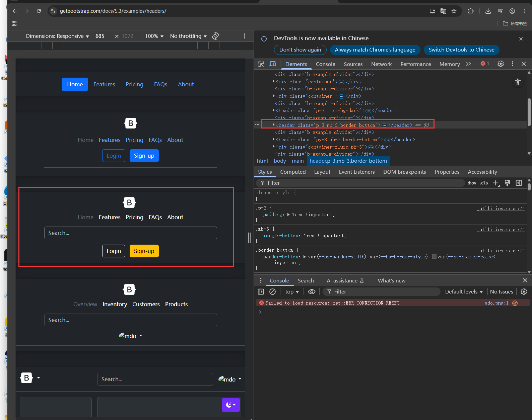Open the mdo.png:1 source link
Viewport: 532px width, 420px height.
click(x=496, y=303)
